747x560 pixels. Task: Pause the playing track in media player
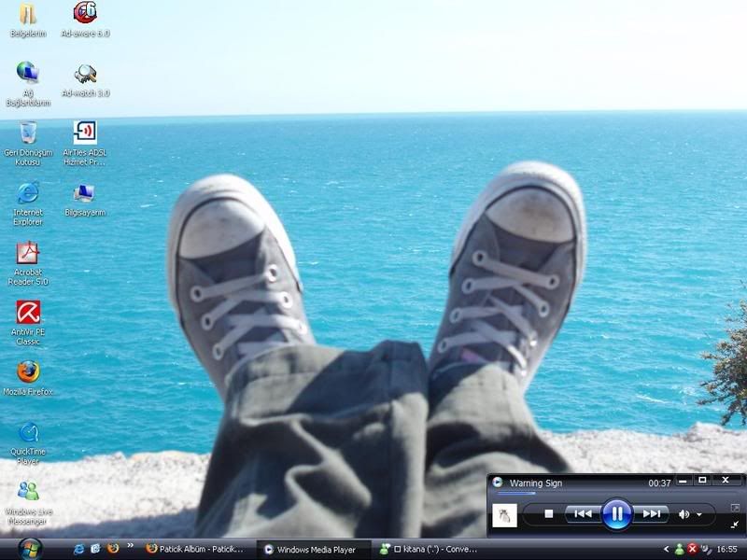[x=616, y=513]
